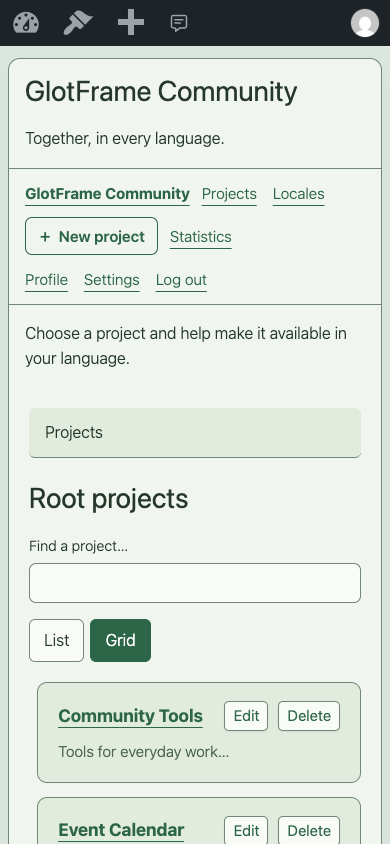Delete the Event Calendar project
390x844 pixels.
309,831
